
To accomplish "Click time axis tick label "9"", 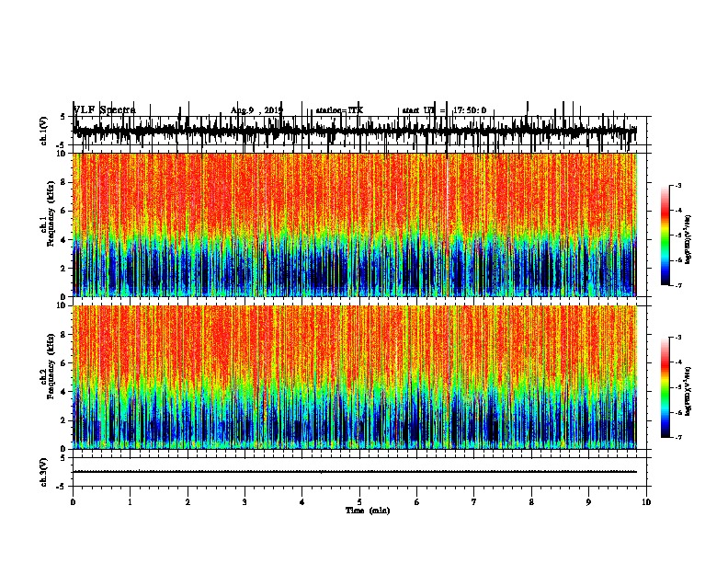I will point(588,502).
